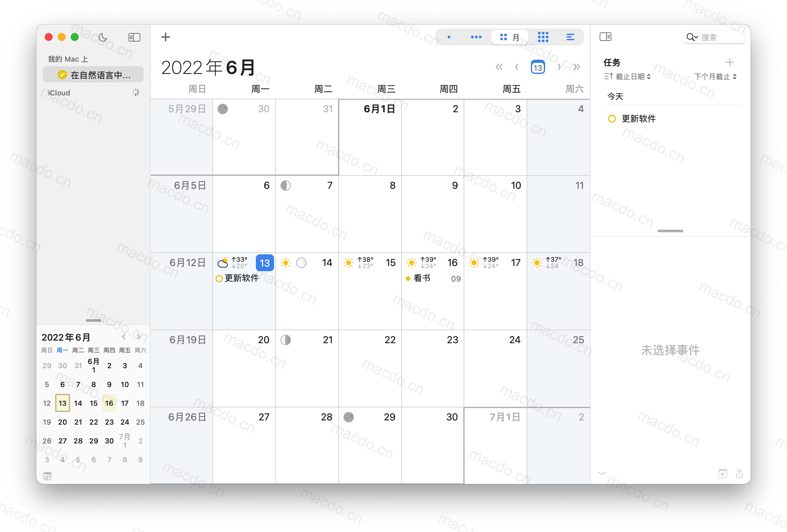The height and width of the screenshot is (532, 787).
Task: Toggle dark mode moon icon
Action: pos(103,37)
